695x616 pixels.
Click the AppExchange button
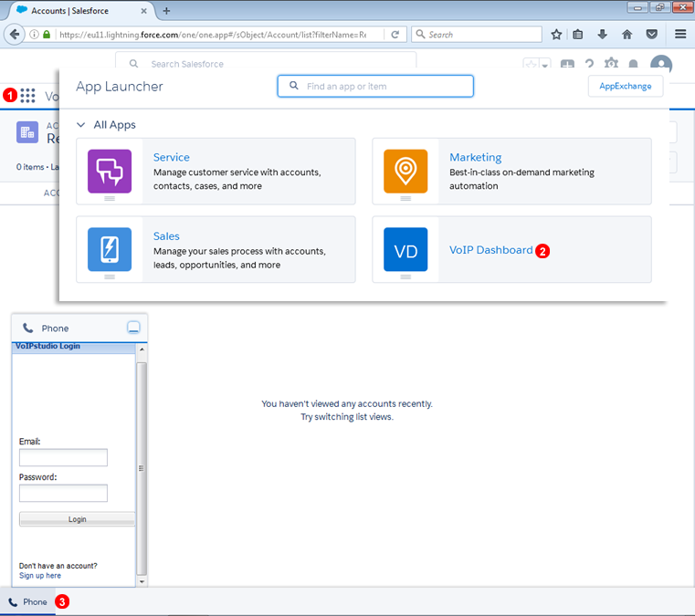pos(626,86)
